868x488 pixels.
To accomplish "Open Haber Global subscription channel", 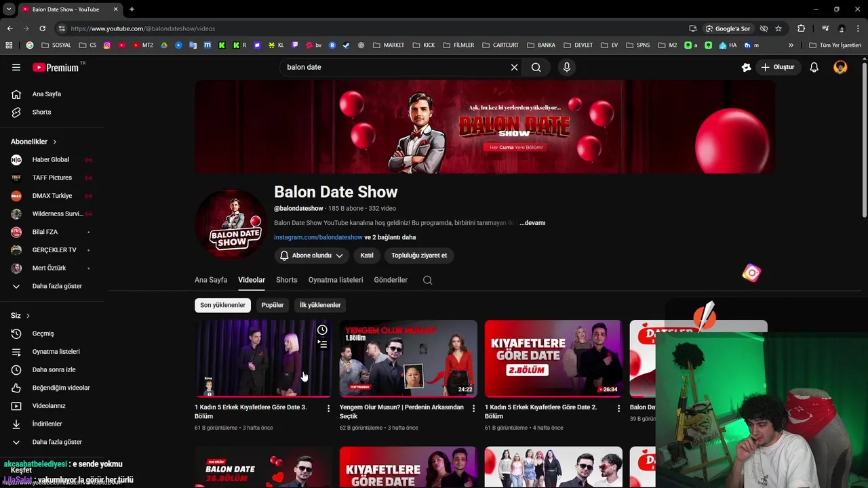I will pos(52,160).
